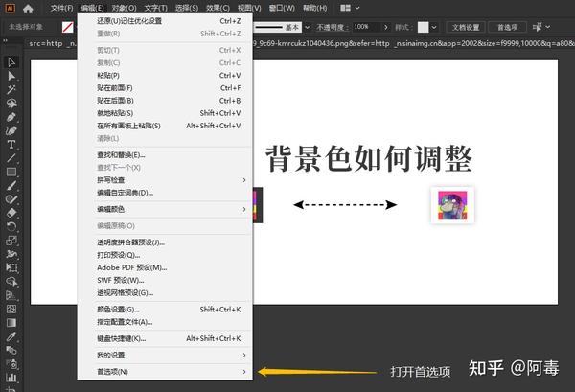Open 键盘快捷键(K)... menu item
This screenshot has width=575, height=392.
point(165,338)
